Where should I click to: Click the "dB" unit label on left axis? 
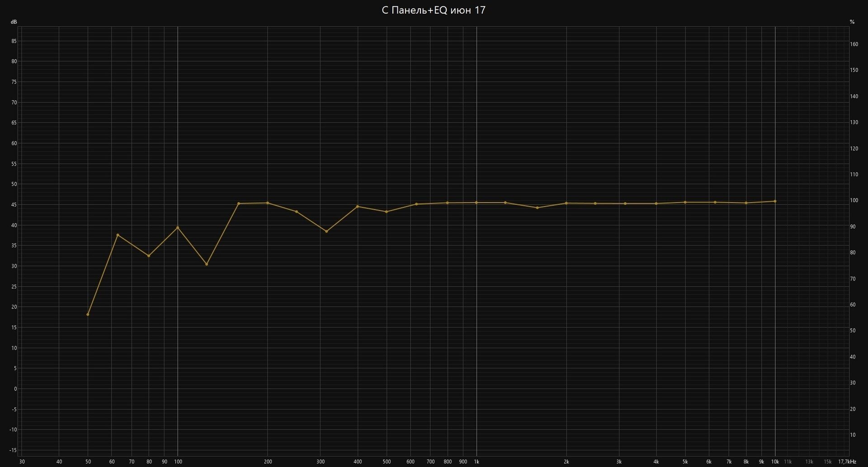click(x=14, y=22)
